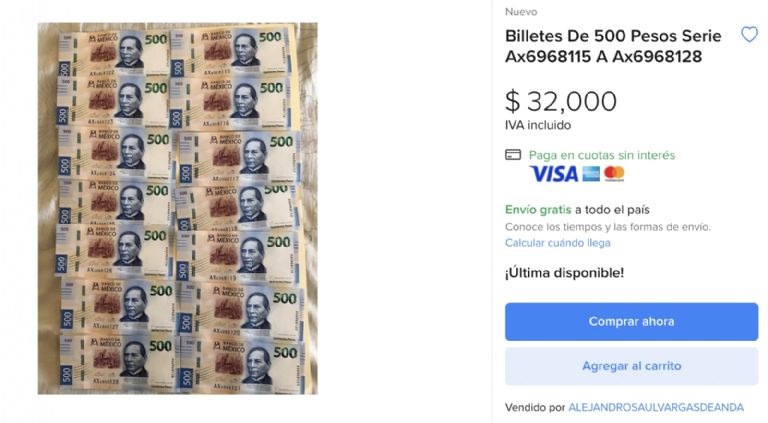Click the top-left banknote in the photo
This screenshot has height=423, width=768.
pos(114,52)
